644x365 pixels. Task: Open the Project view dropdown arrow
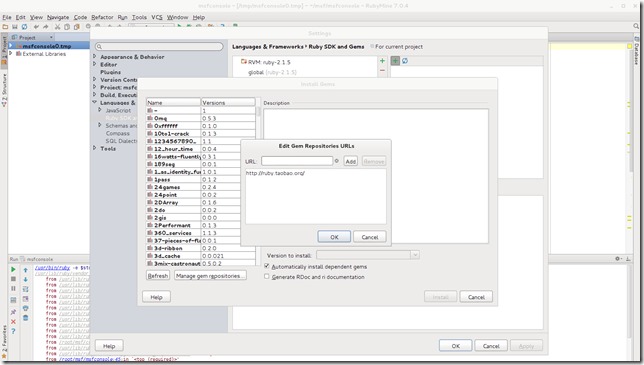51,37
